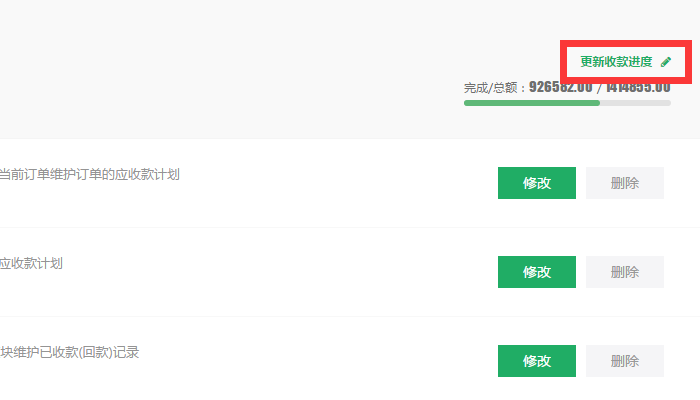Click the gray unfilled part of progress bar
Screen dimensions: 700x400
click(x=635, y=103)
